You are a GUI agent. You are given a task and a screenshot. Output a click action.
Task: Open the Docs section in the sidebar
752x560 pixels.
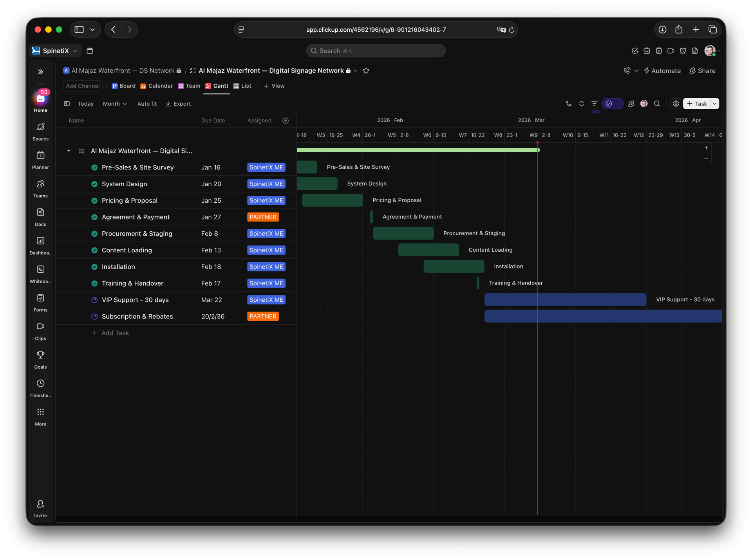(x=40, y=216)
